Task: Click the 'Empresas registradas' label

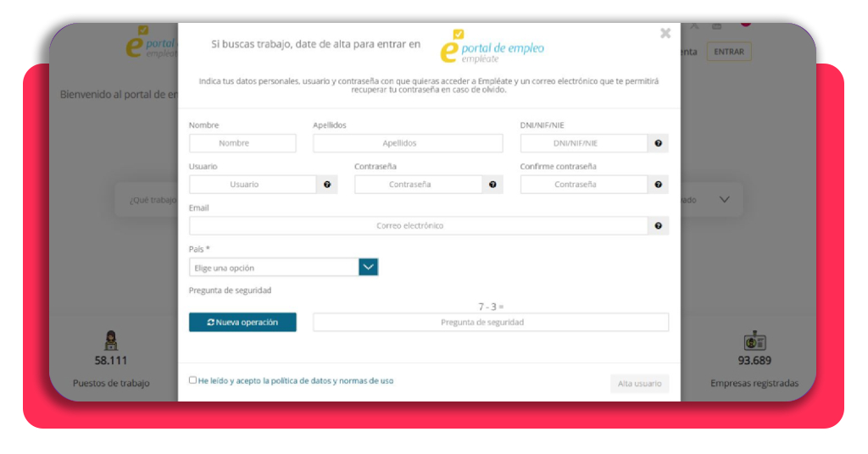Action: pyautogui.click(x=754, y=383)
